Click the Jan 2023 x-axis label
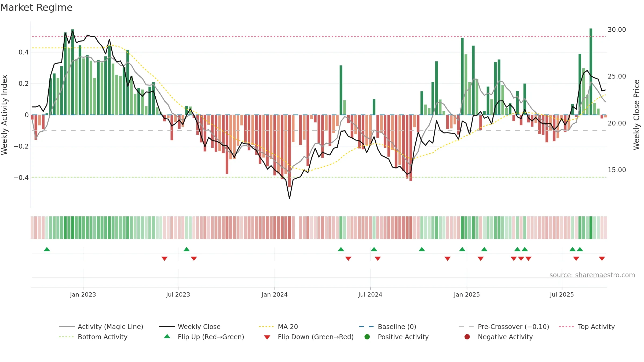The height and width of the screenshot is (362, 644). coord(83,294)
